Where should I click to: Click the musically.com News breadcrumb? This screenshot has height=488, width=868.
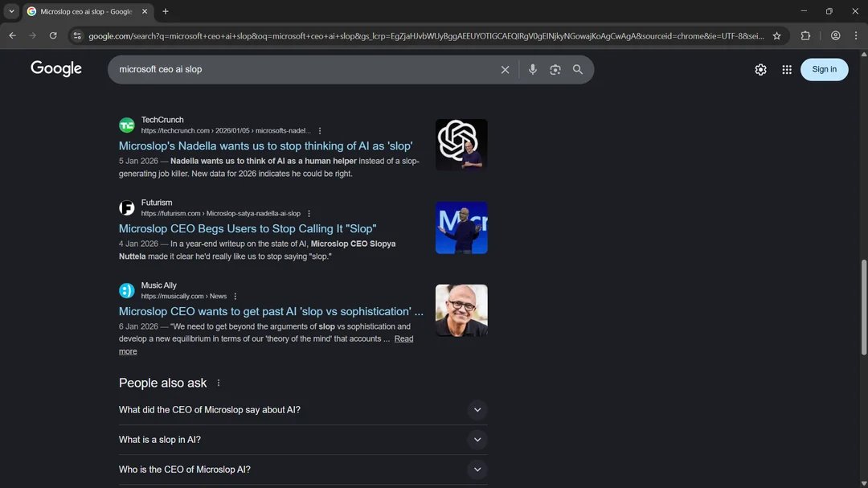[x=184, y=297]
